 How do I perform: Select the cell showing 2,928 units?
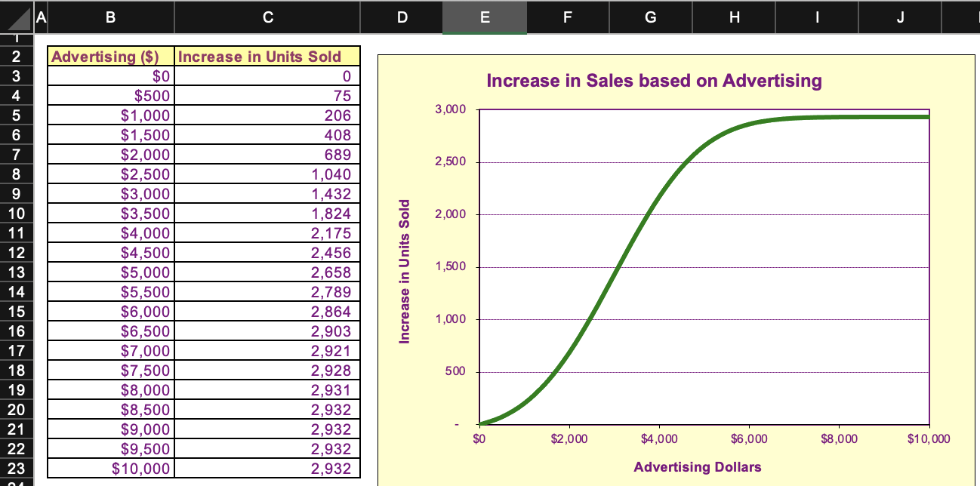tap(268, 371)
